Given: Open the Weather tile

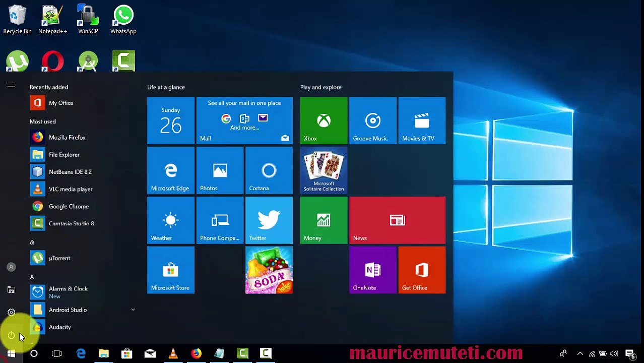Looking at the screenshot, I should tap(170, 220).
